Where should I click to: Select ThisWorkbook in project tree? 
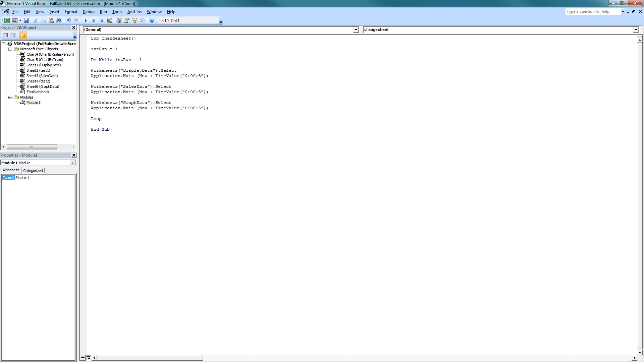(38, 92)
